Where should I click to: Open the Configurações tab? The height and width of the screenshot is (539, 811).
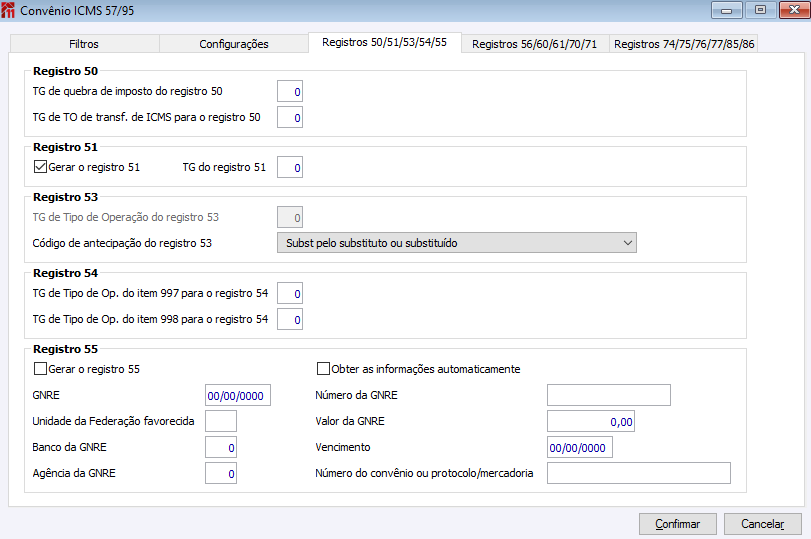(234, 44)
